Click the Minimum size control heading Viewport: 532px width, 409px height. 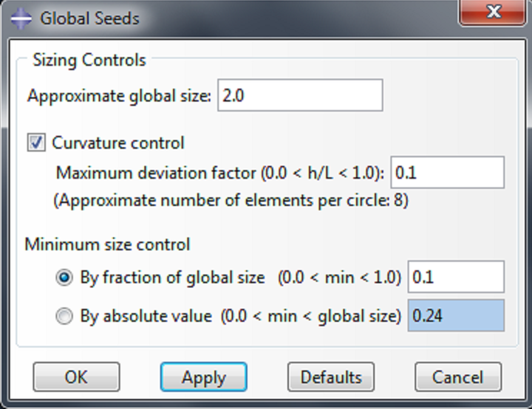[107, 244]
